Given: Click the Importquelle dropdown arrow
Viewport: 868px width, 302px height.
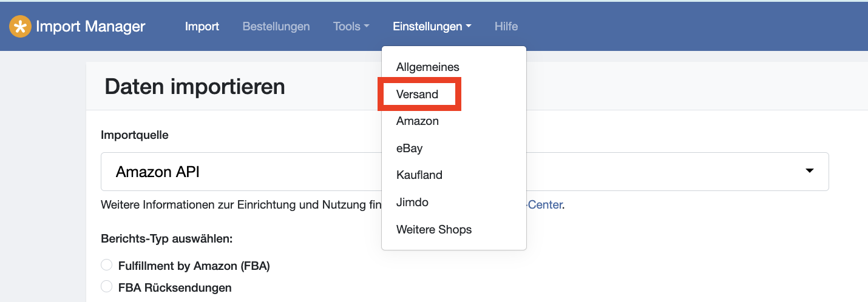Looking at the screenshot, I should tap(809, 172).
